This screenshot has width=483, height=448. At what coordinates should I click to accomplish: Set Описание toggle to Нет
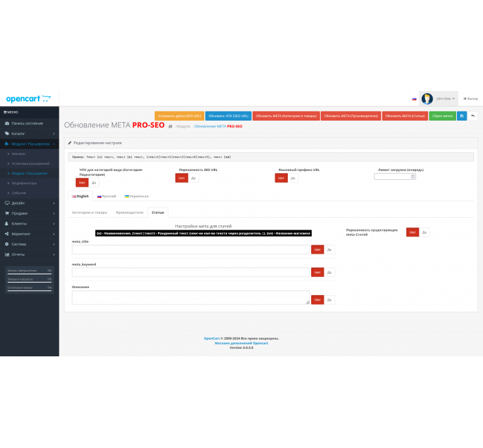pos(317,300)
